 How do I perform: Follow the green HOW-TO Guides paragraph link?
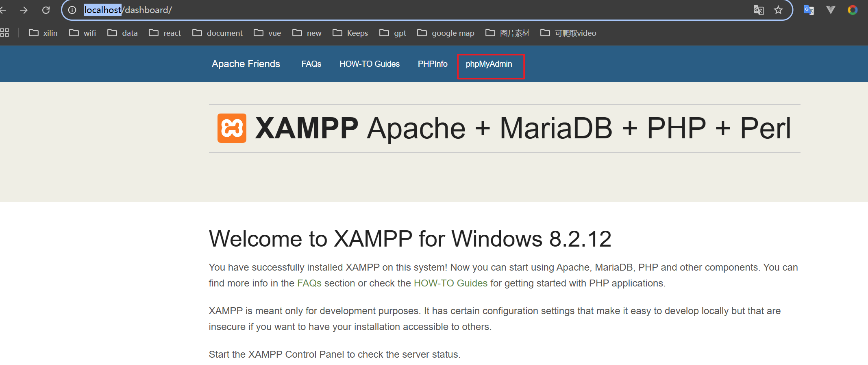tap(450, 283)
